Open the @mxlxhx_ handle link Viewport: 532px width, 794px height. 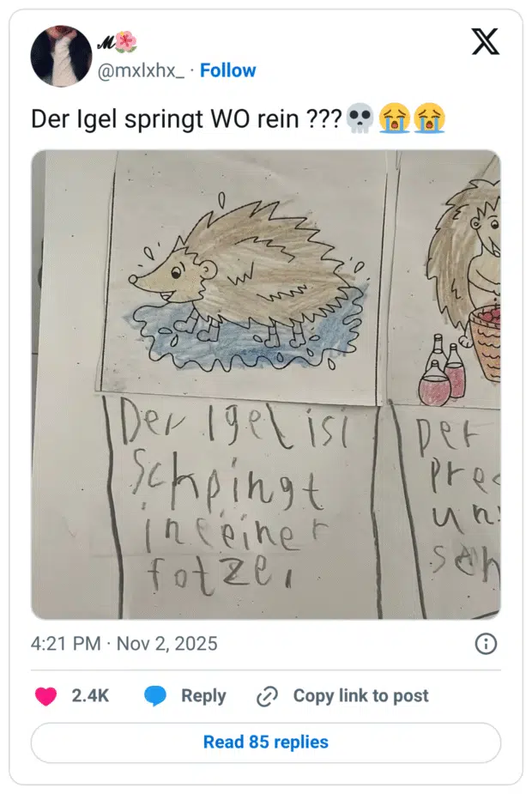(x=142, y=70)
